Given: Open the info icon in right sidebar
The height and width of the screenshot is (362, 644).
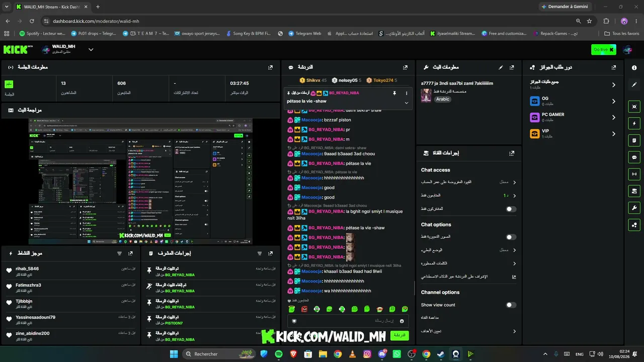Looking at the screenshot, I should click(x=634, y=67).
